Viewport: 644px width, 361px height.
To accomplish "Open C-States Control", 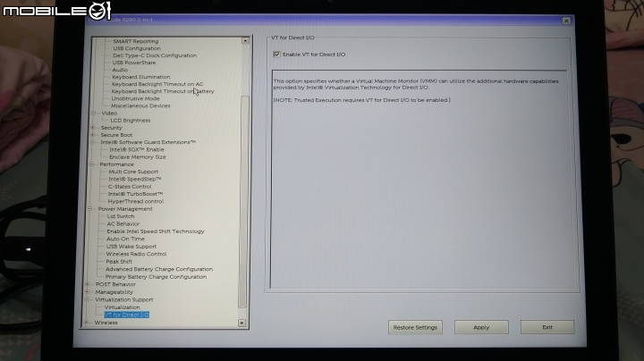I will (x=130, y=187).
